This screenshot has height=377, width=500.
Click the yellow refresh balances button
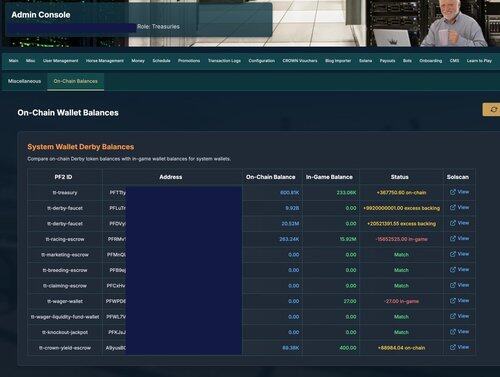click(492, 110)
